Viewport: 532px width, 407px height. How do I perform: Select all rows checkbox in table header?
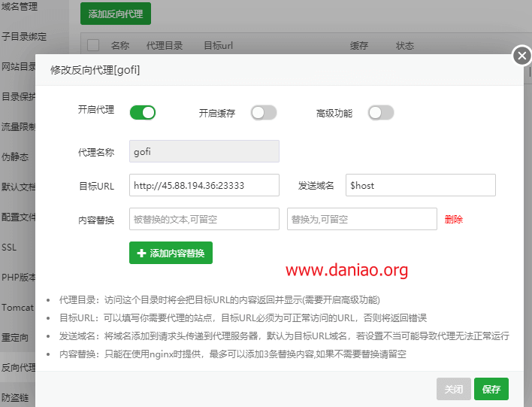pos(93,45)
